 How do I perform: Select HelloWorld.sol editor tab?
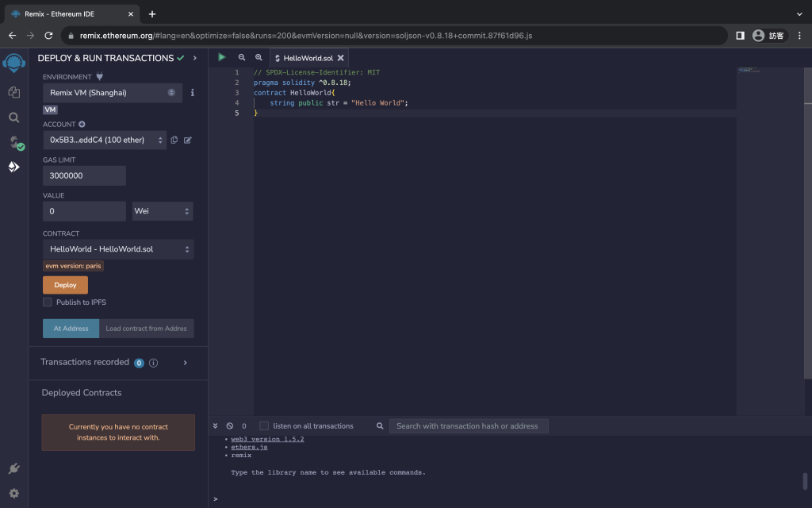(309, 58)
